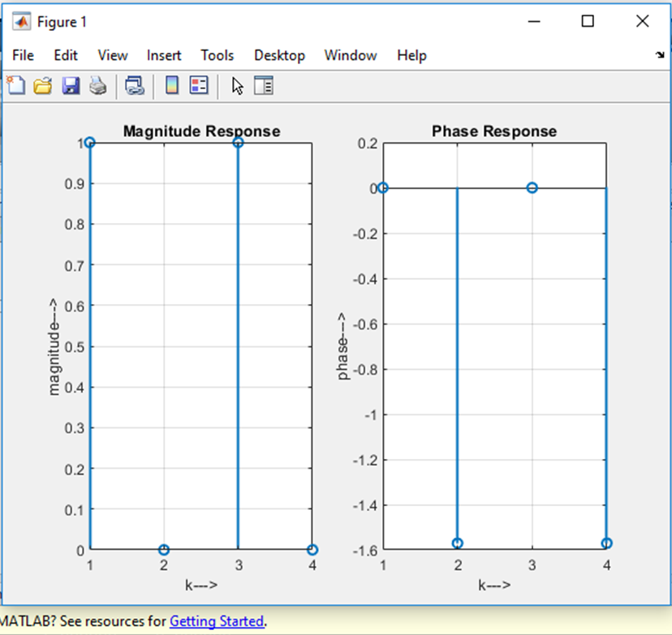672x635 pixels.
Task: Open the Insert menu
Action: point(164,55)
